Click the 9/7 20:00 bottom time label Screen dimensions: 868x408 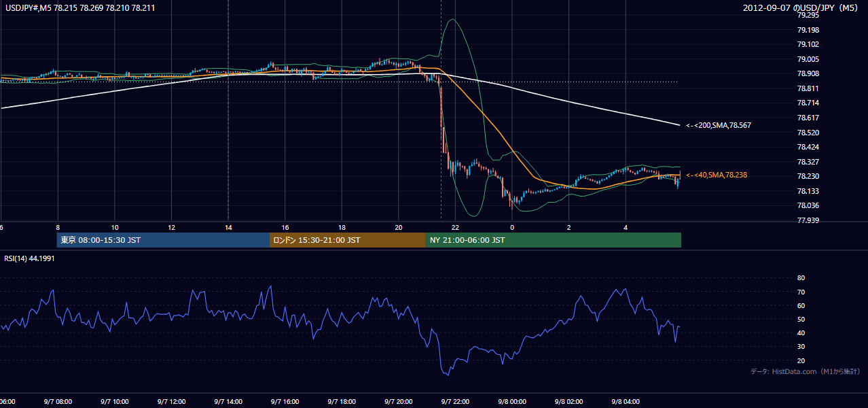tap(399, 402)
